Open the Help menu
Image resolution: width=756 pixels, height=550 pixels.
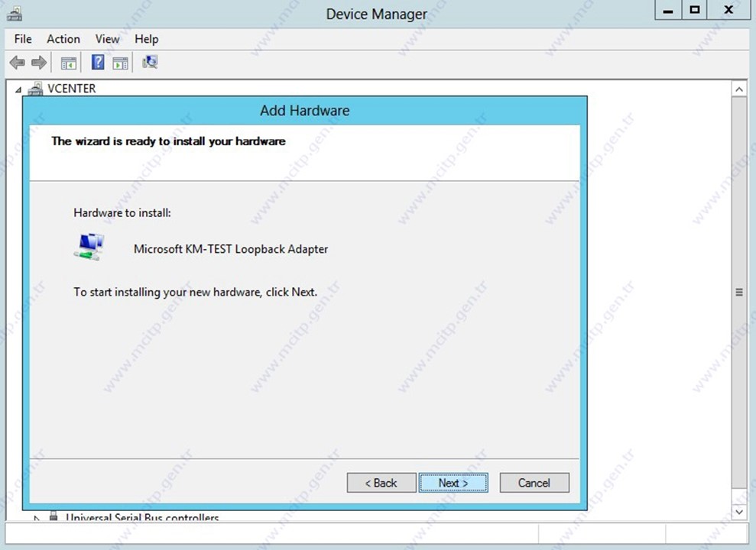(x=146, y=39)
